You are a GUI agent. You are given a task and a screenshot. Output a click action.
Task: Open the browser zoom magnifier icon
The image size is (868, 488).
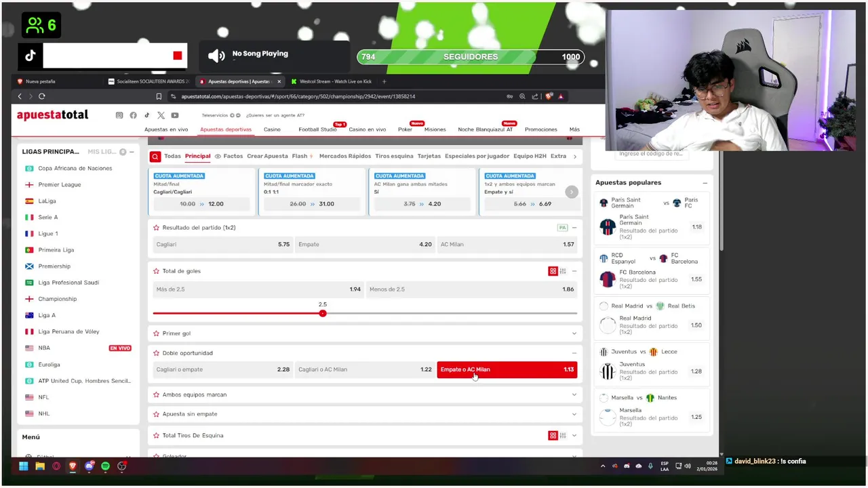(522, 96)
